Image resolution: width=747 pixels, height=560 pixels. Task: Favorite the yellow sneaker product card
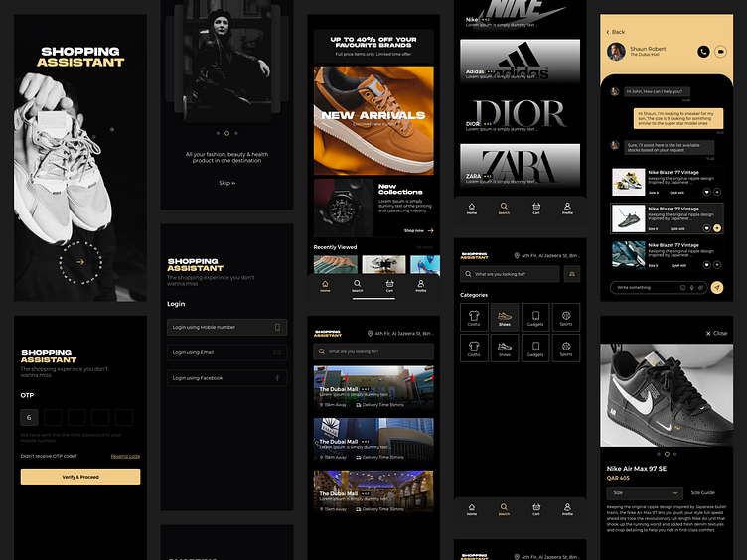tap(707, 192)
